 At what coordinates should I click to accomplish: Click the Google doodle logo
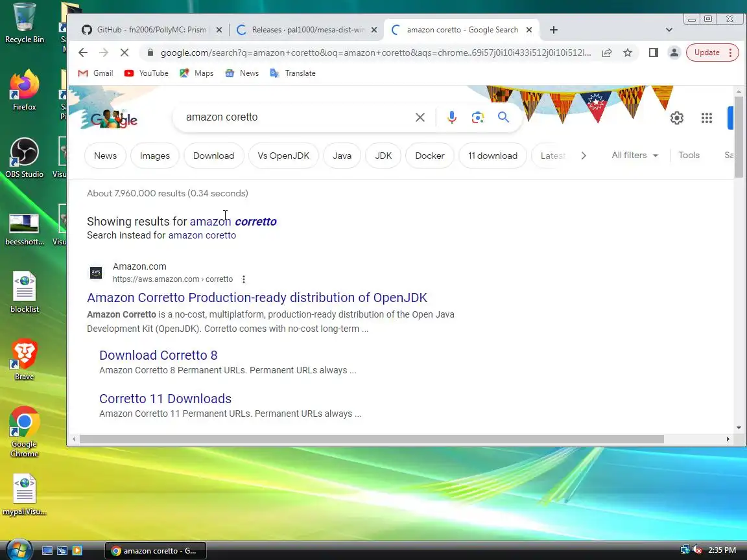pos(113,118)
